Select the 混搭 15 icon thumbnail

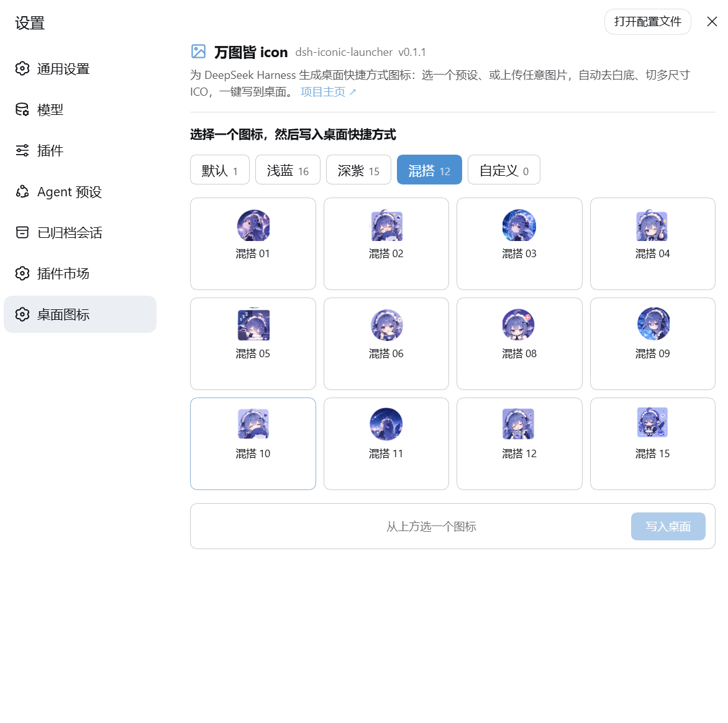[652, 422]
